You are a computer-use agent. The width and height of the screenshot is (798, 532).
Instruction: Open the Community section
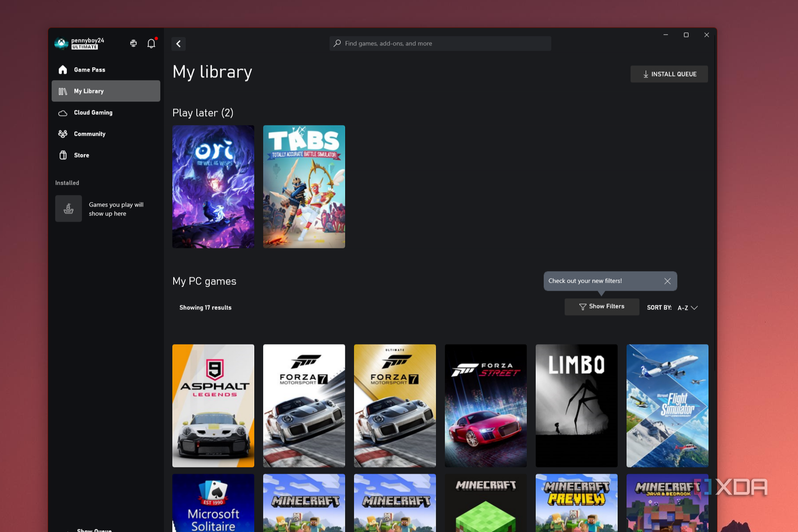pyautogui.click(x=106, y=134)
